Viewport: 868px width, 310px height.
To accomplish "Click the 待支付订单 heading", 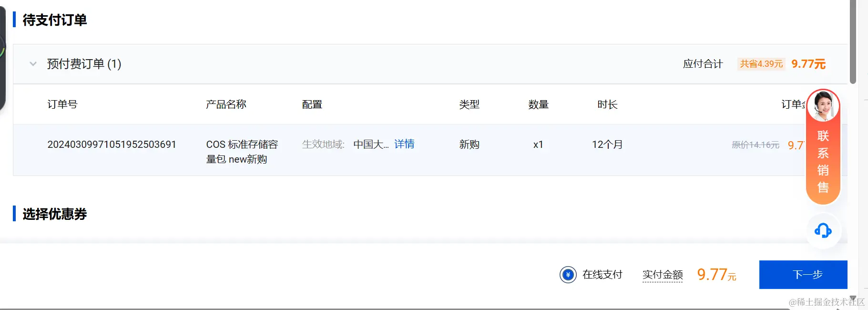I will point(55,20).
